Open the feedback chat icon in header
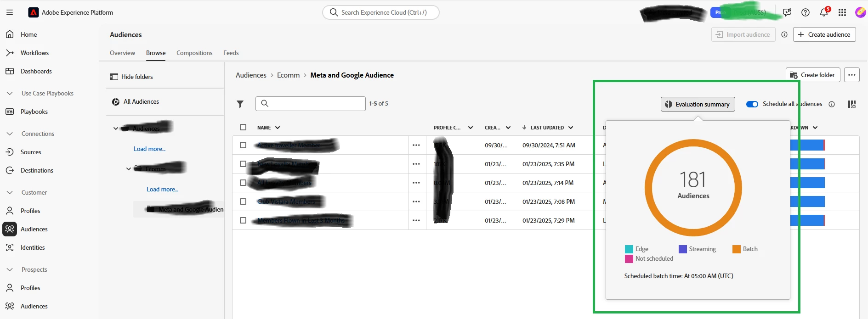Screen dimensions: 868x319 pos(787,12)
